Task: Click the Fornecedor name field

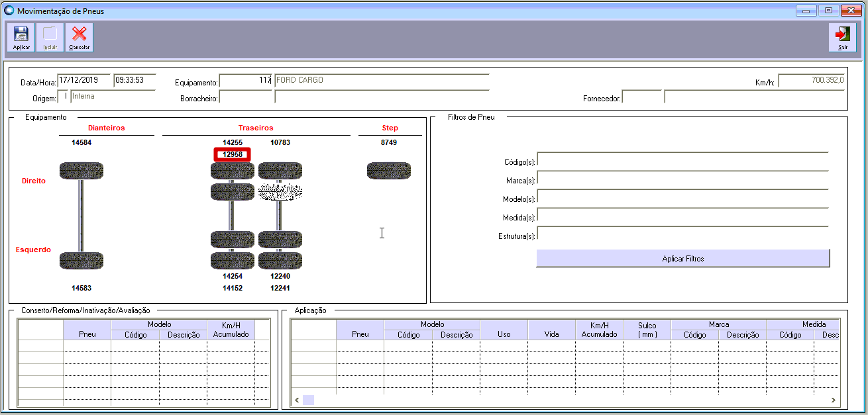Action: coord(755,97)
